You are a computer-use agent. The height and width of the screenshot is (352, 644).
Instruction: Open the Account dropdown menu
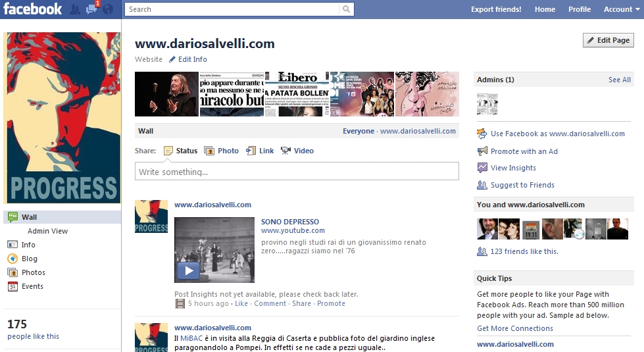coord(621,9)
